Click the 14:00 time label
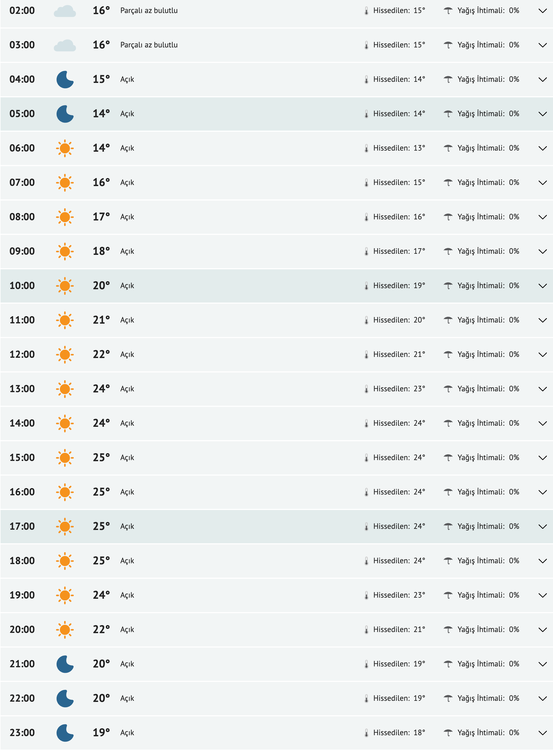This screenshot has height=756, width=553. click(x=22, y=423)
